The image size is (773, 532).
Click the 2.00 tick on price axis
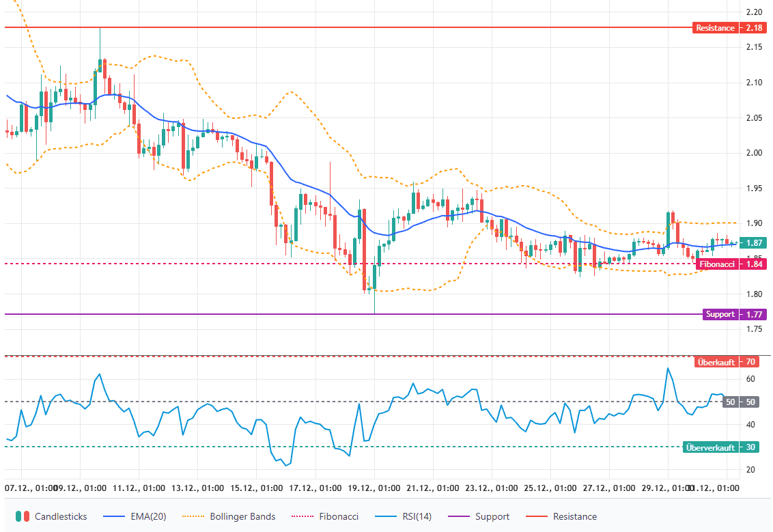tap(754, 152)
